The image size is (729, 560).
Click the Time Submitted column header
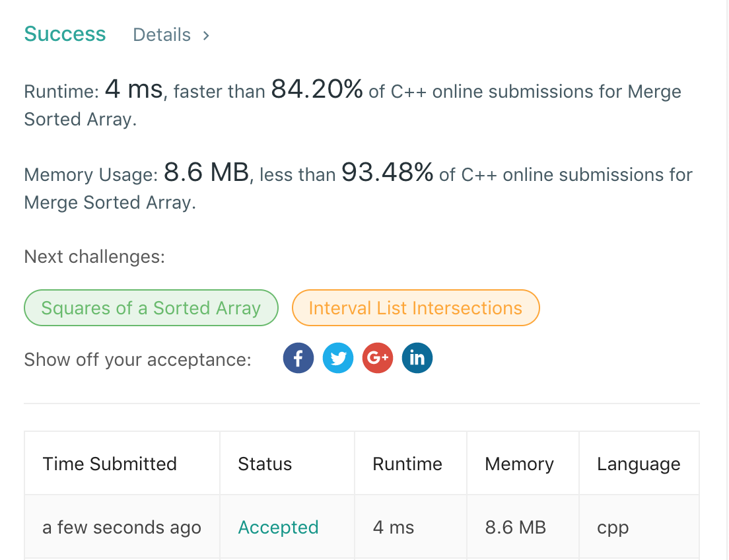[110, 464]
